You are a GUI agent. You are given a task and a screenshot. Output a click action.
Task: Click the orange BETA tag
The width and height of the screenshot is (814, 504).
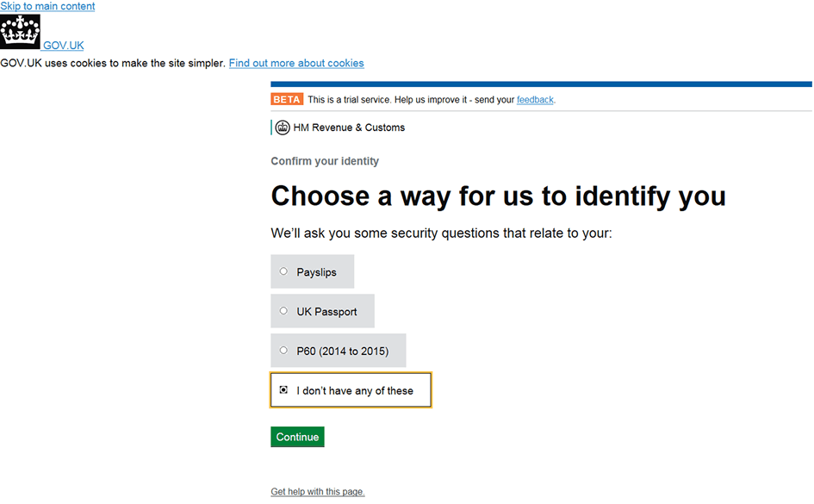point(287,99)
